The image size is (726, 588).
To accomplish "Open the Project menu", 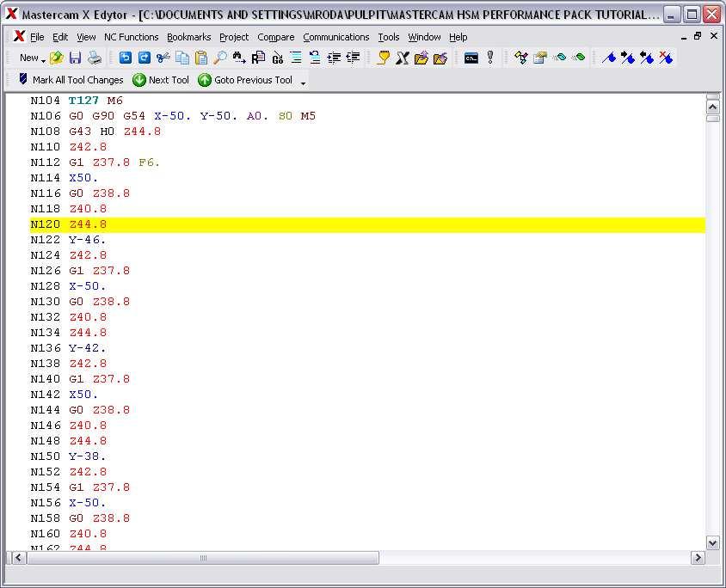I will 234,37.
